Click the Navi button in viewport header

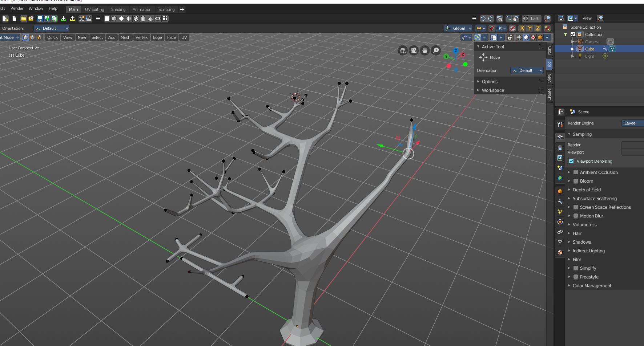click(82, 37)
